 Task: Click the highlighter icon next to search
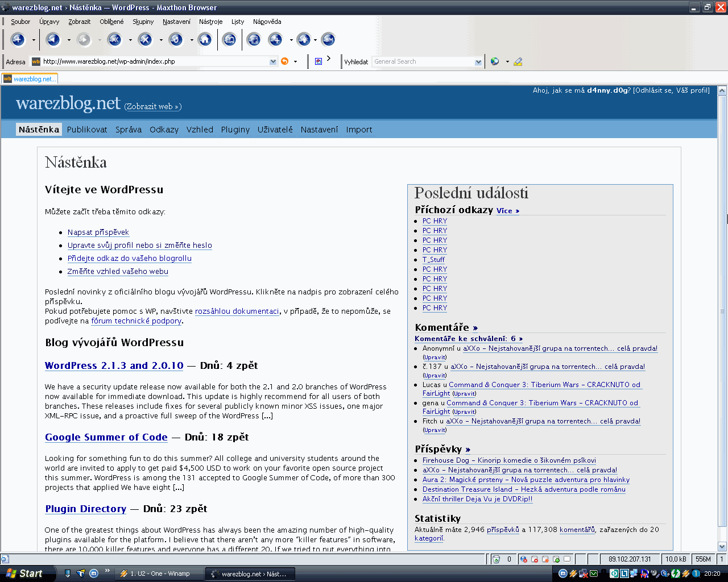518,61
